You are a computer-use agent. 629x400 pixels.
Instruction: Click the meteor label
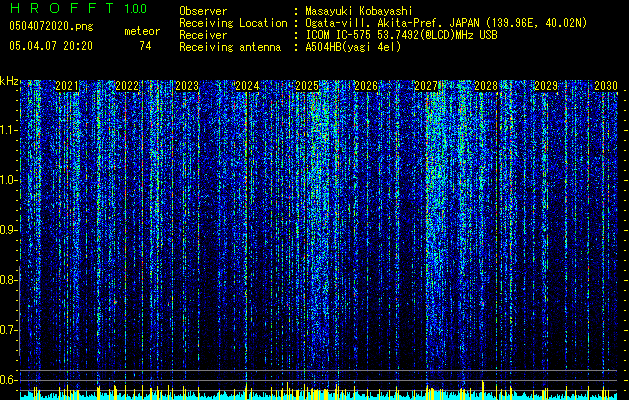tap(142, 31)
